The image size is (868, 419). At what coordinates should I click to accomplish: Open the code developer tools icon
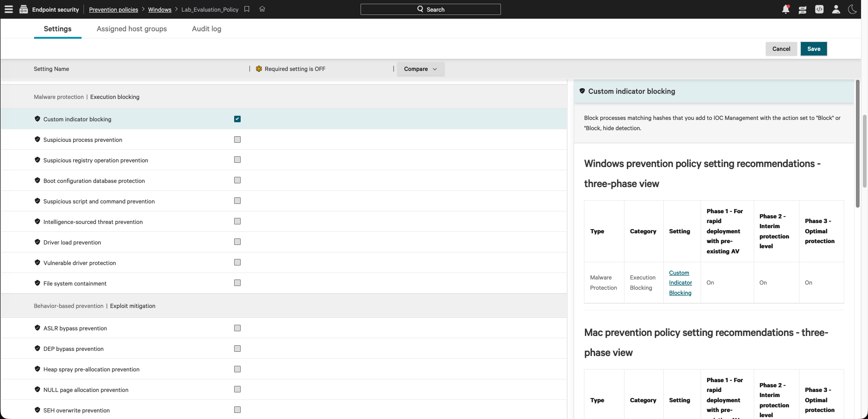pos(819,9)
